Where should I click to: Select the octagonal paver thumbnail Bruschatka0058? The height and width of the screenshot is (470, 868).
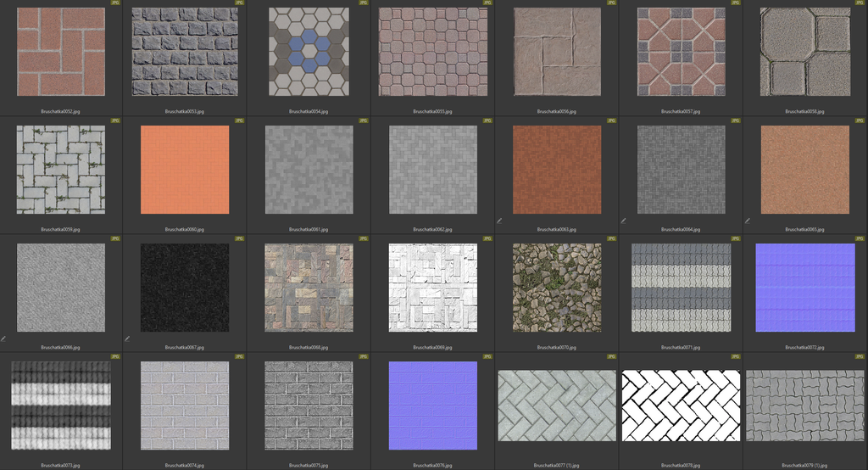804,52
